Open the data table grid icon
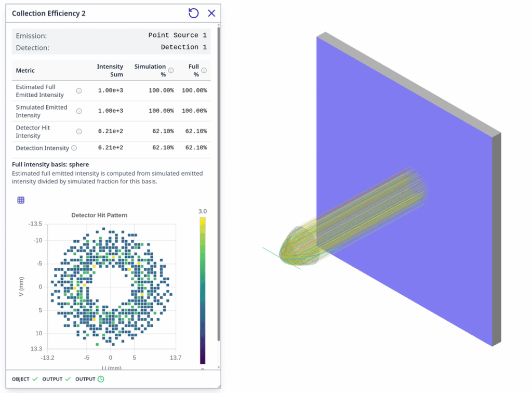Image resolution: width=532 pixels, height=393 pixels. 21,200
